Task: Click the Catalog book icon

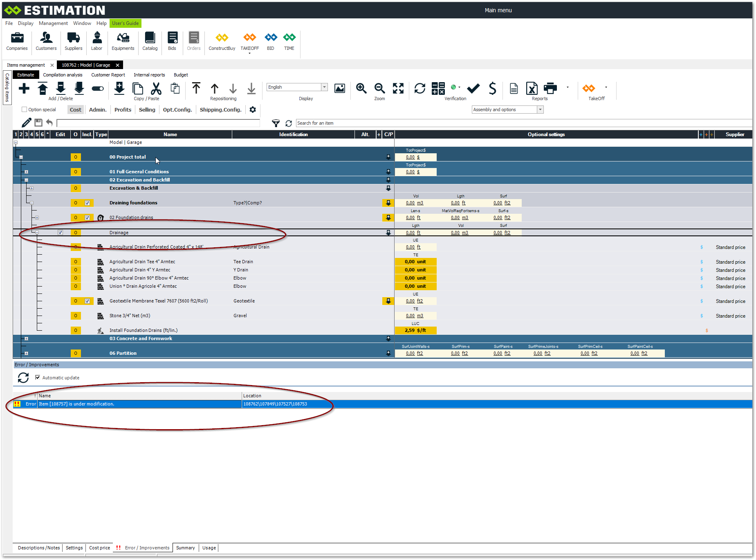Action: pyautogui.click(x=150, y=38)
